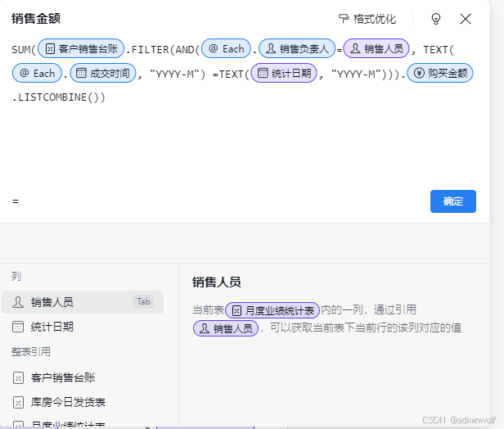Open the lightbulb tips icon
The image size is (504, 429).
tap(436, 19)
